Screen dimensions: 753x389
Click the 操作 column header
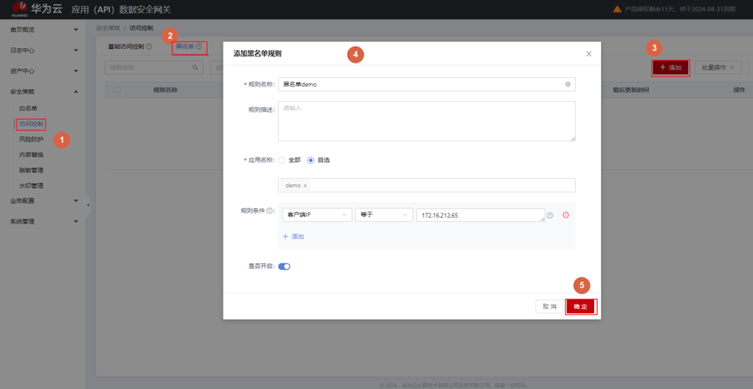pyautogui.click(x=739, y=90)
